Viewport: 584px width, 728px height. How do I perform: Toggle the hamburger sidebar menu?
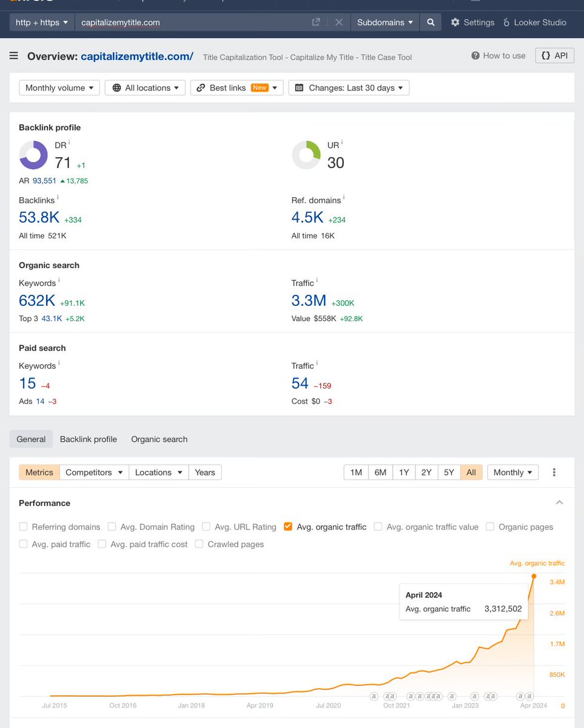[x=13, y=56]
